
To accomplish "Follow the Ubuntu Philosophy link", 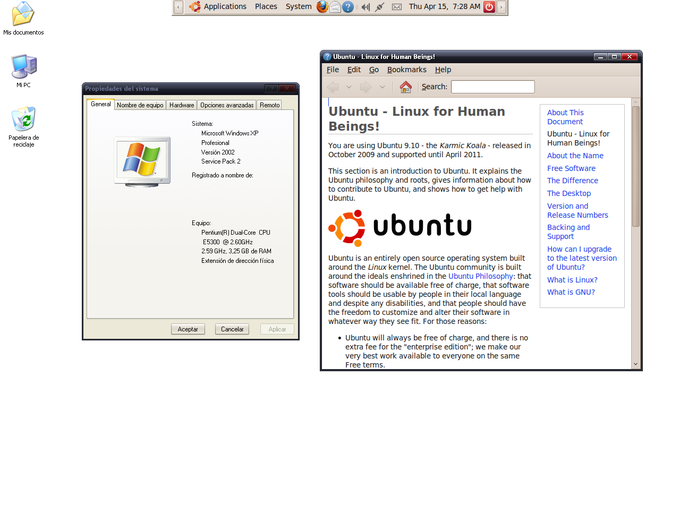I will [481, 276].
